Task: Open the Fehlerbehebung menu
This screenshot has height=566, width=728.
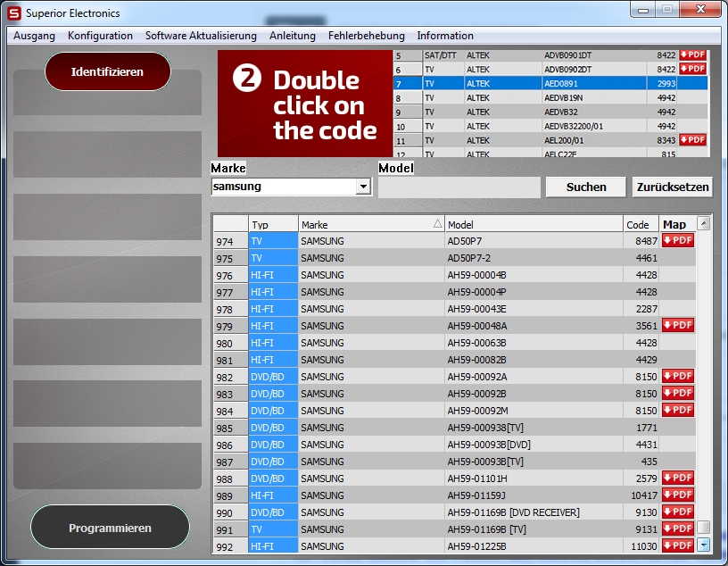Action: (x=366, y=36)
